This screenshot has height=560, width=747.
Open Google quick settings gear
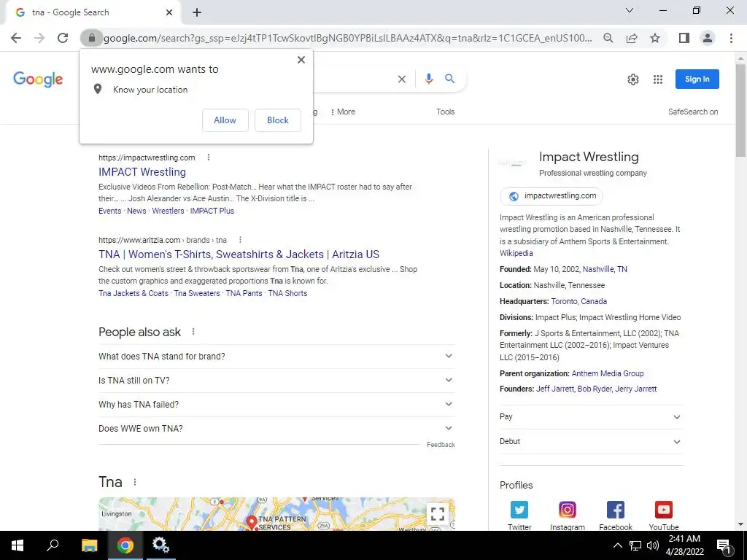tap(632, 79)
